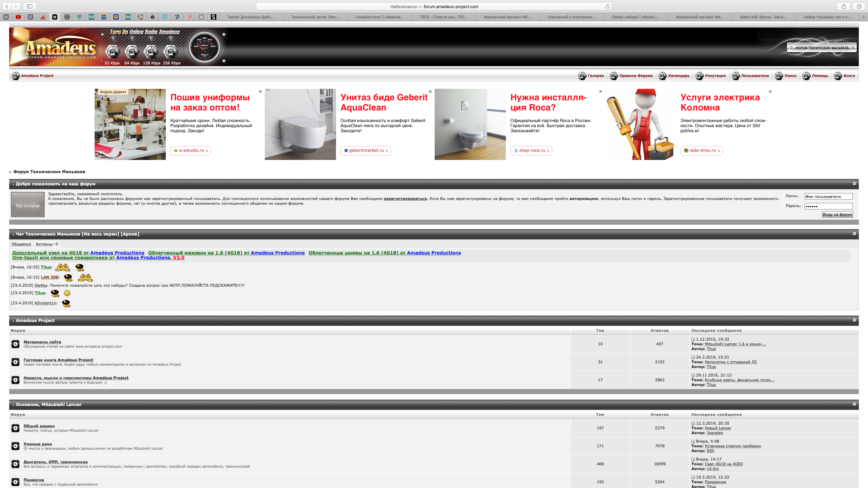Open the Галерея navigation icon
The height and width of the screenshot is (488, 868).
click(582, 76)
